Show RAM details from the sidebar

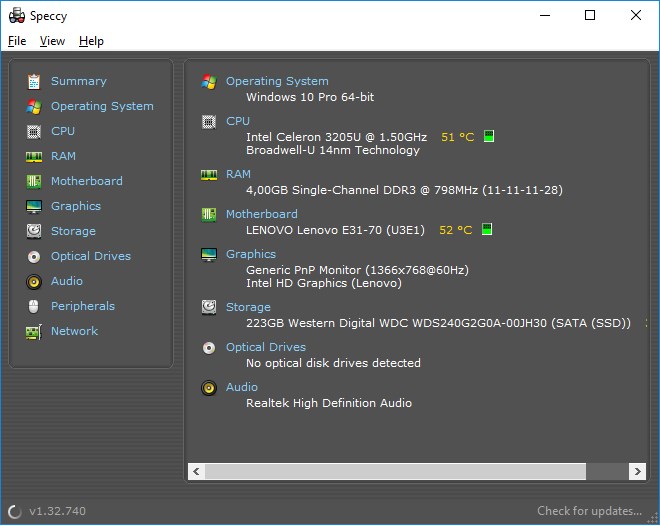(x=63, y=156)
